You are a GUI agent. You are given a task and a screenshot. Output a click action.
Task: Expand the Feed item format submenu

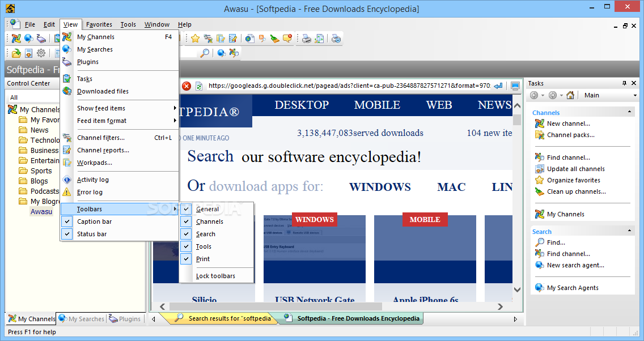120,121
